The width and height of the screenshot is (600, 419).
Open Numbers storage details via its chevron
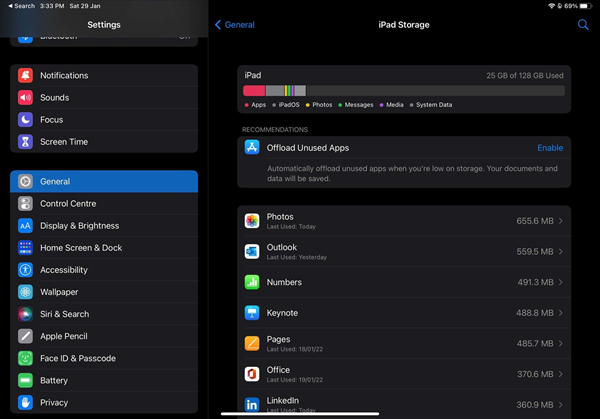pyautogui.click(x=561, y=282)
